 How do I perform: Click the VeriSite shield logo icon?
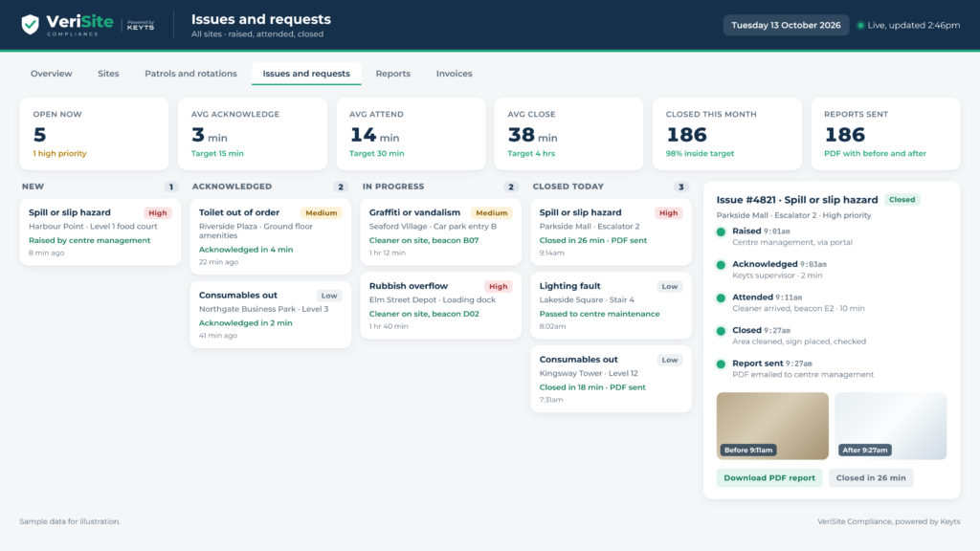click(x=30, y=25)
